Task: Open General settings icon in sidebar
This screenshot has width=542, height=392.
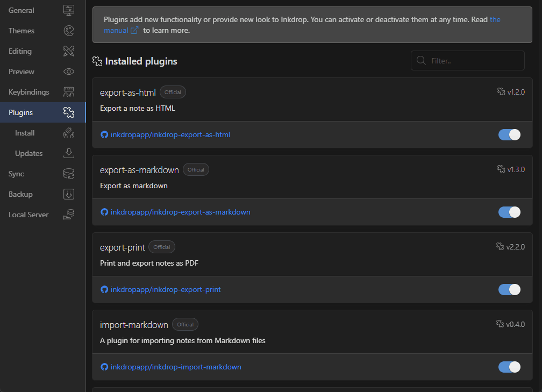Action: (x=69, y=10)
